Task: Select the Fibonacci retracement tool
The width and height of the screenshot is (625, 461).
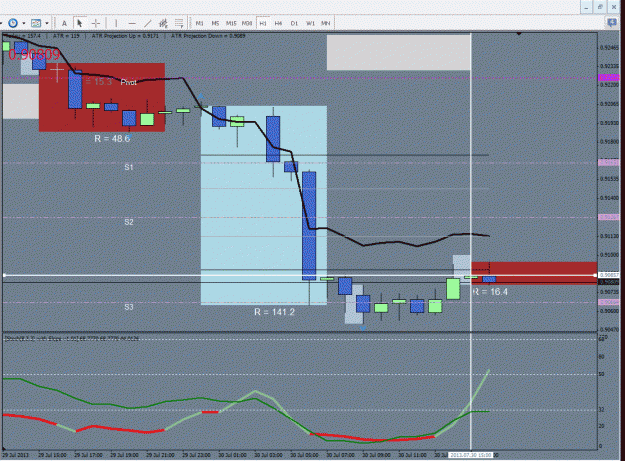Action: 179,24
